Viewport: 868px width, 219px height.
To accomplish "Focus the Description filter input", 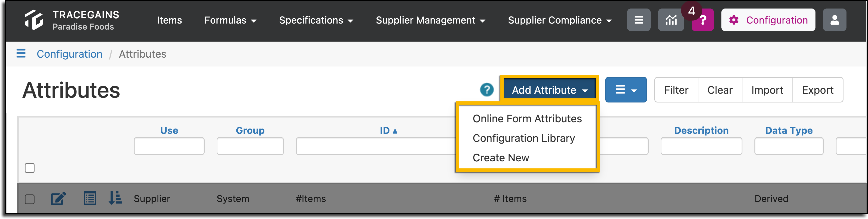I will coord(701,146).
